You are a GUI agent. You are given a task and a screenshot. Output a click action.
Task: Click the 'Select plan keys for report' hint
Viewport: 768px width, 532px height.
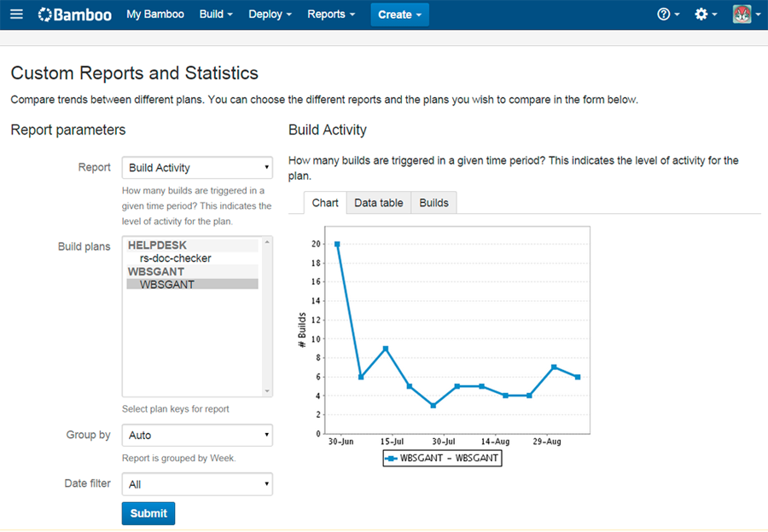coord(175,409)
